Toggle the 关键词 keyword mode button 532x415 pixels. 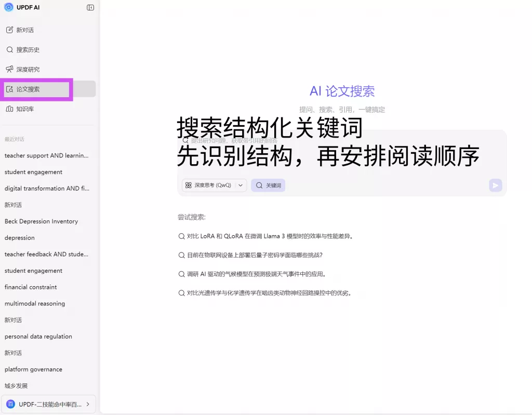[268, 185]
